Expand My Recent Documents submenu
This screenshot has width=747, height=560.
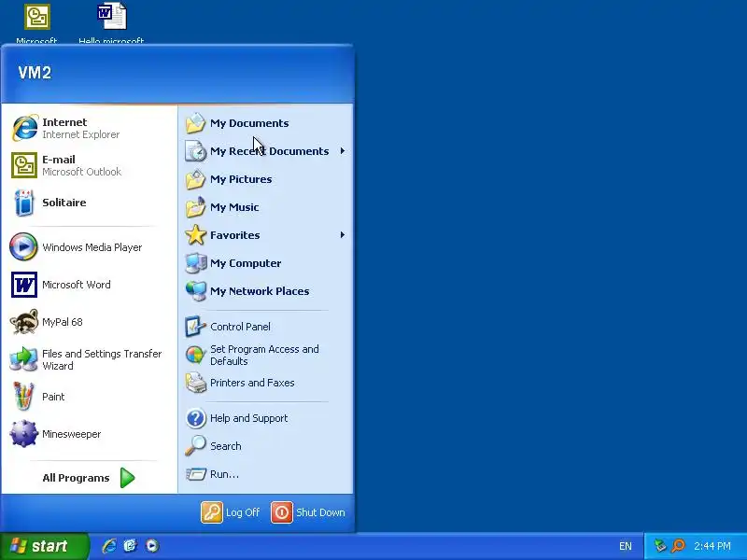pyautogui.click(x=265, y=151)
